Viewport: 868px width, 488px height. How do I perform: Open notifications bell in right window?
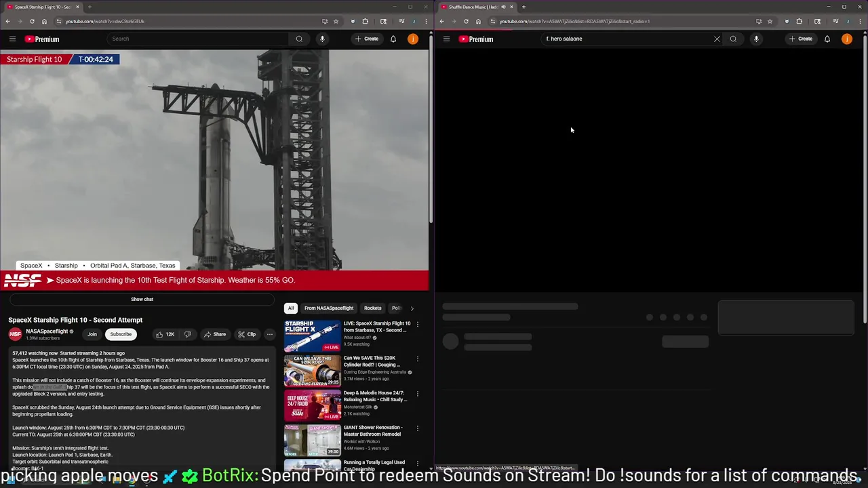point(827,39)
